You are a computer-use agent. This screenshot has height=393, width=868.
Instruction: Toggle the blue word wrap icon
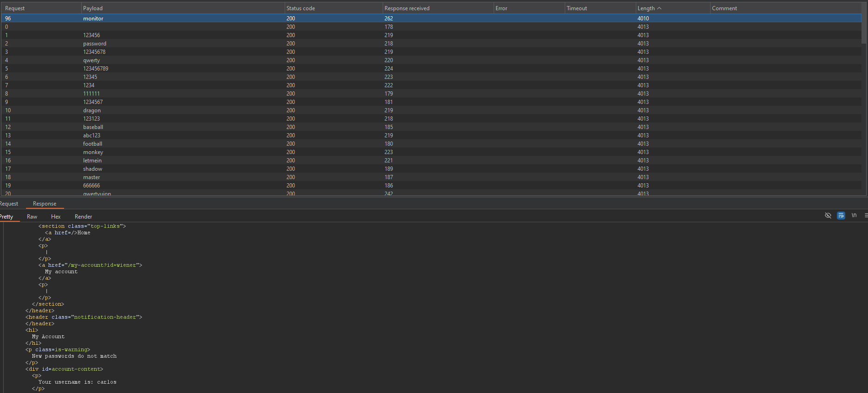click(841, 215)
